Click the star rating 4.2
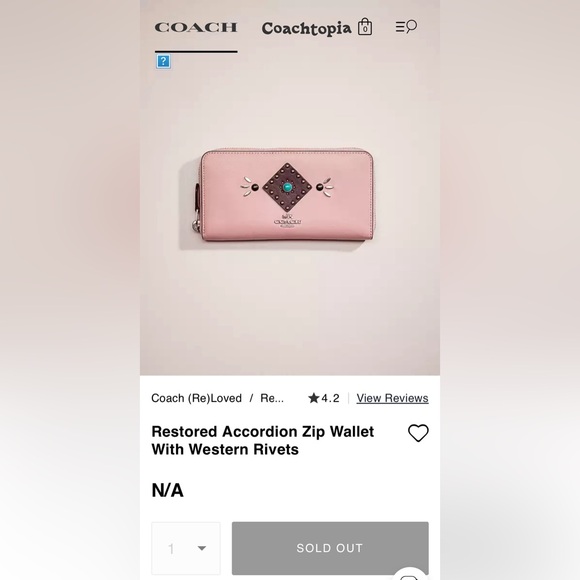The image size is (580, 580). click(324, 398)
